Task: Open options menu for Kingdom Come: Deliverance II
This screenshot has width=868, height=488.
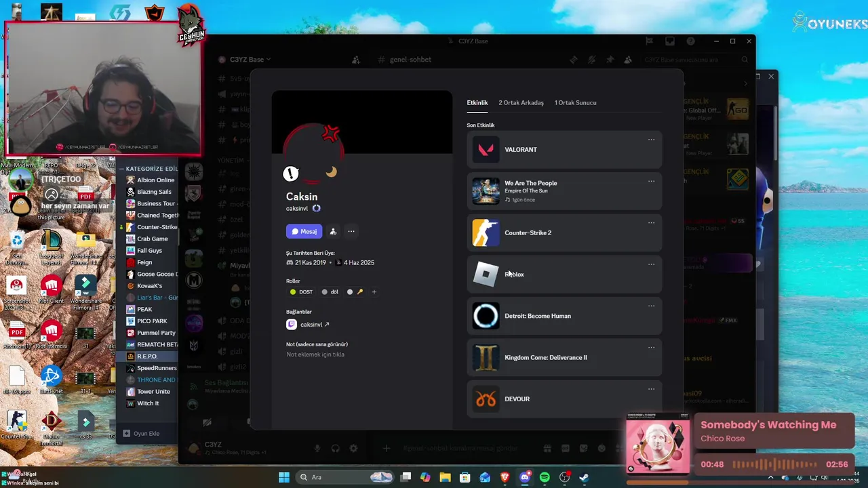Action: coord(651,348)
